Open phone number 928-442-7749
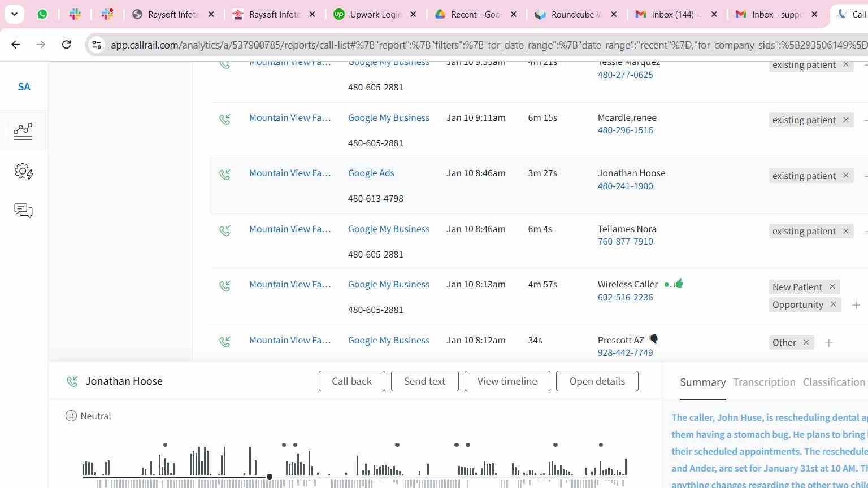Viewport: 868px width, 488px height. [x=626, y=352]
